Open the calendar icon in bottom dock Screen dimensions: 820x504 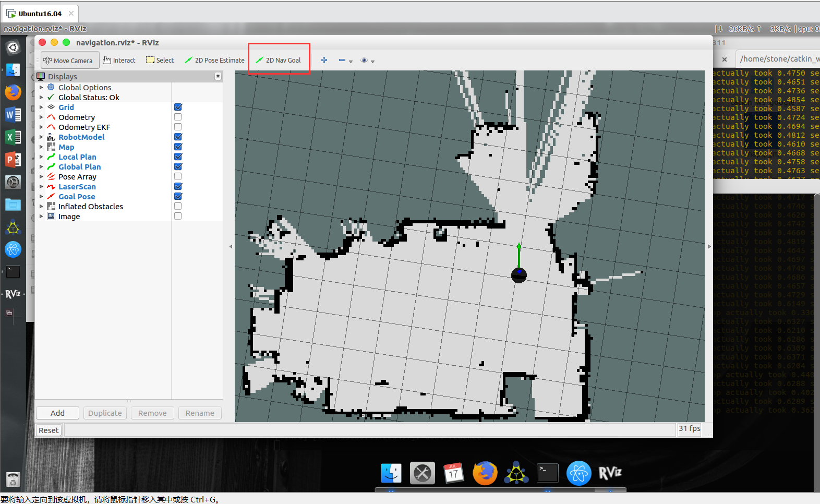[453, 473]
